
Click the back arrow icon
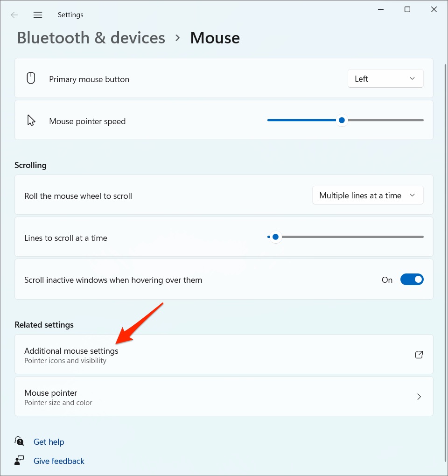click(14, 15)
